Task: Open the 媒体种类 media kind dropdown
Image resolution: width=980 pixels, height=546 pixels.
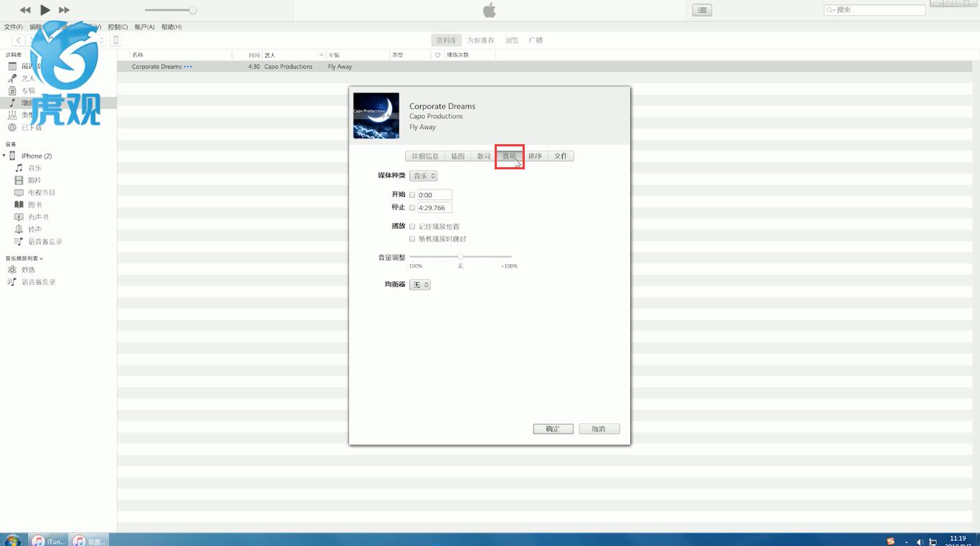Action: click(x=423, y=176)
